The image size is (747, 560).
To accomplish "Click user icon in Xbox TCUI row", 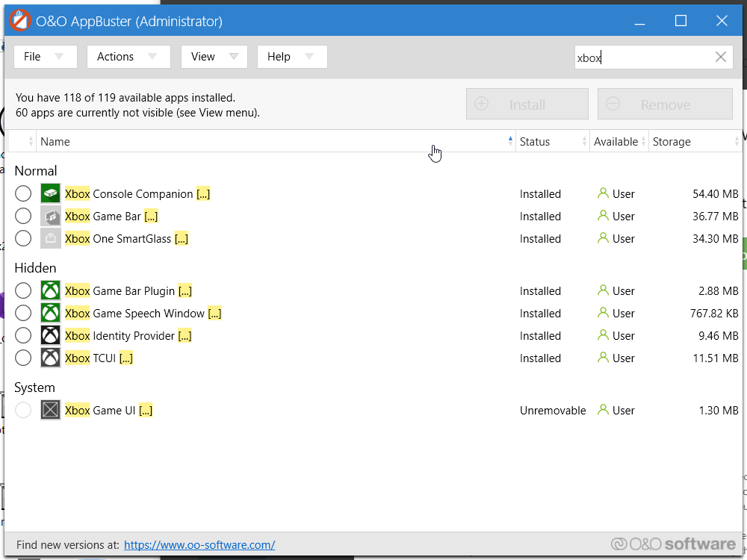I will coord(603,358).
